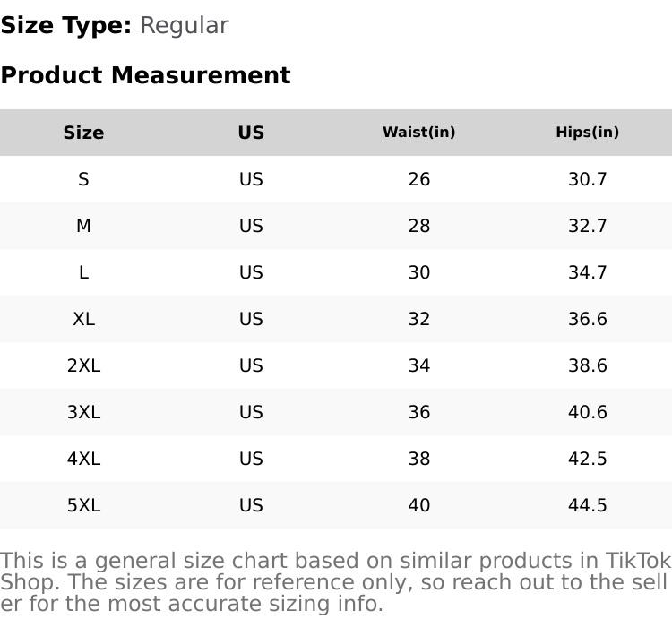Click the M size cell

point(83,226)
